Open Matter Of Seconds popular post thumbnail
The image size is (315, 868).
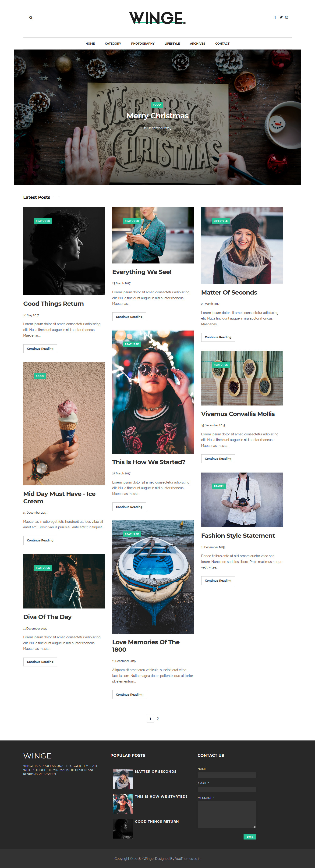pyautogui.click(x=123, y=779)
